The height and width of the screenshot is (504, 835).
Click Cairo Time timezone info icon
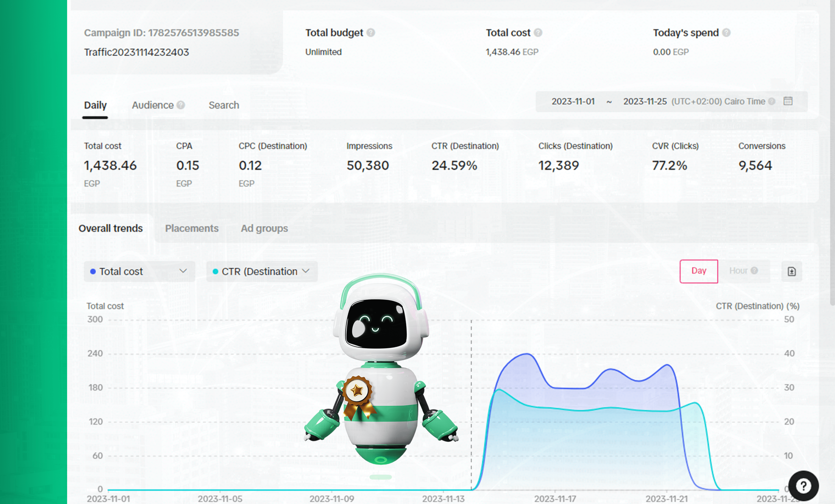point(772,101)
